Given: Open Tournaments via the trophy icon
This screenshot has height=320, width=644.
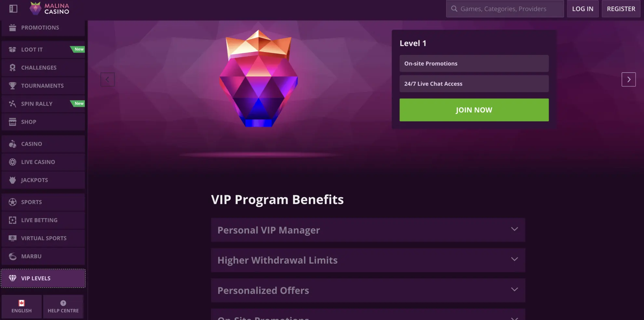Looking at the screenshot, I should point(12,85).
